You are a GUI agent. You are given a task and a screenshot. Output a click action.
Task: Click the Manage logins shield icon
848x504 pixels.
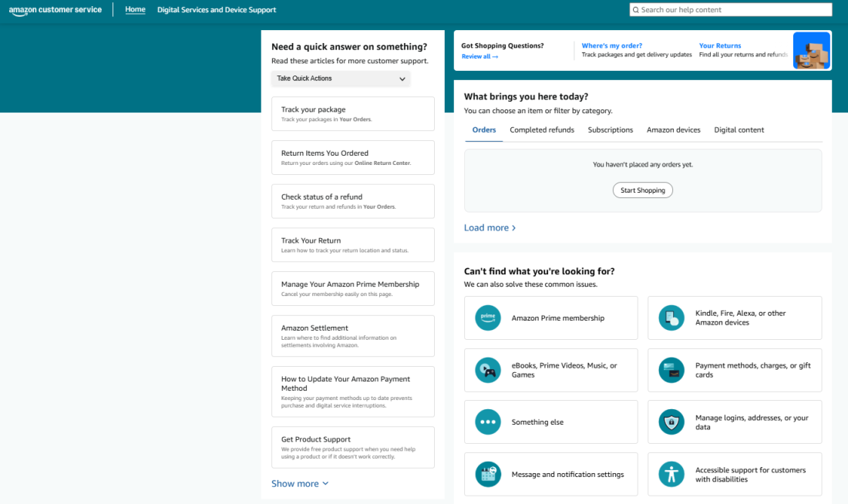(671, 422)
